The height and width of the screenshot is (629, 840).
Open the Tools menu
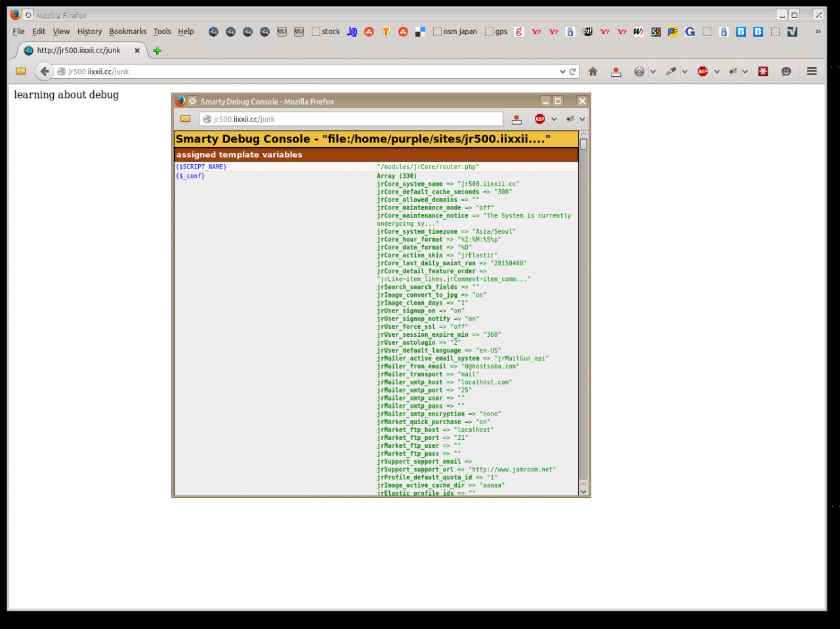[x=162, y=32]
